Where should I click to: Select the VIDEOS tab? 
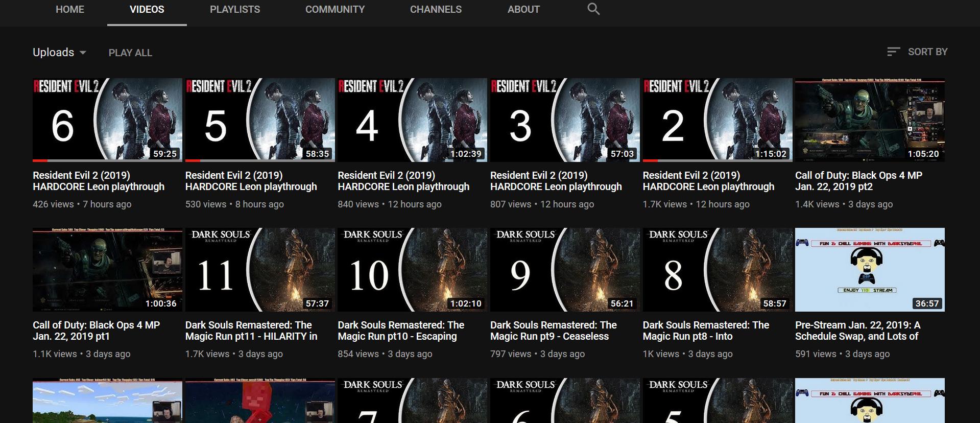147,9
